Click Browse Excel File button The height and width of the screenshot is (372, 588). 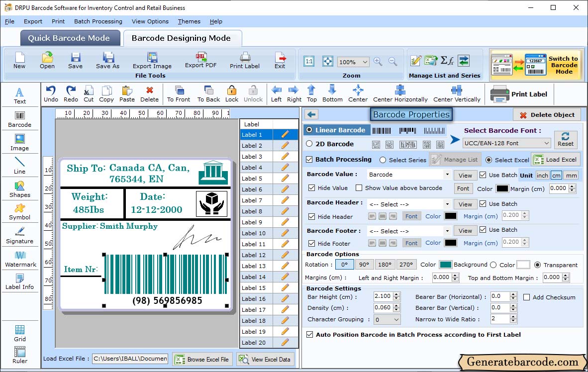click(202, 359)
